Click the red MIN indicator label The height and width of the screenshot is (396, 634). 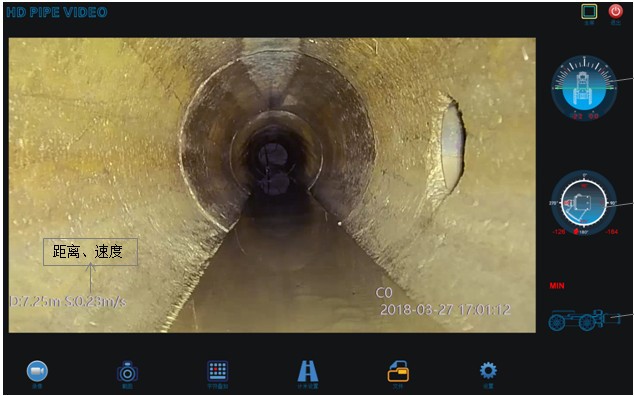click(557, 286)
